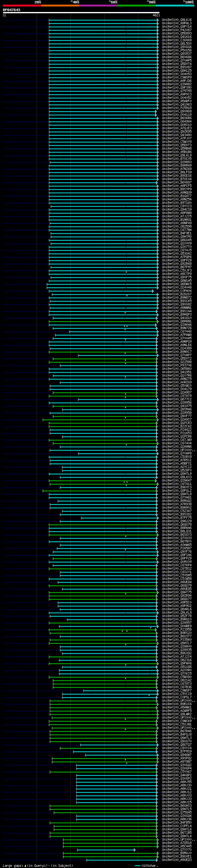Select hit label UniRef100_B9S0D7

(177, 67)
